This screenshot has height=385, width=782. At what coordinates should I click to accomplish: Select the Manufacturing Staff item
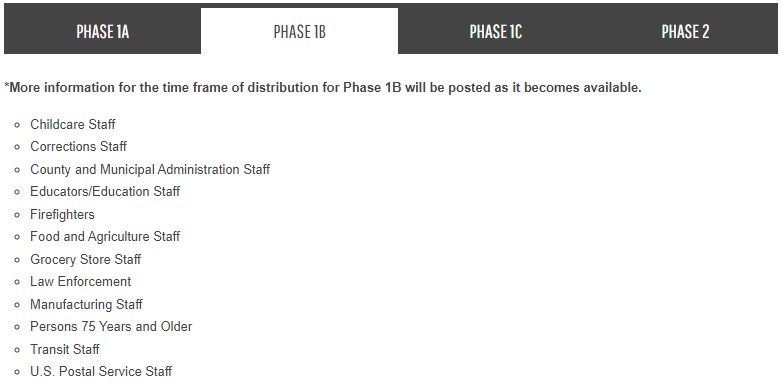86,304
